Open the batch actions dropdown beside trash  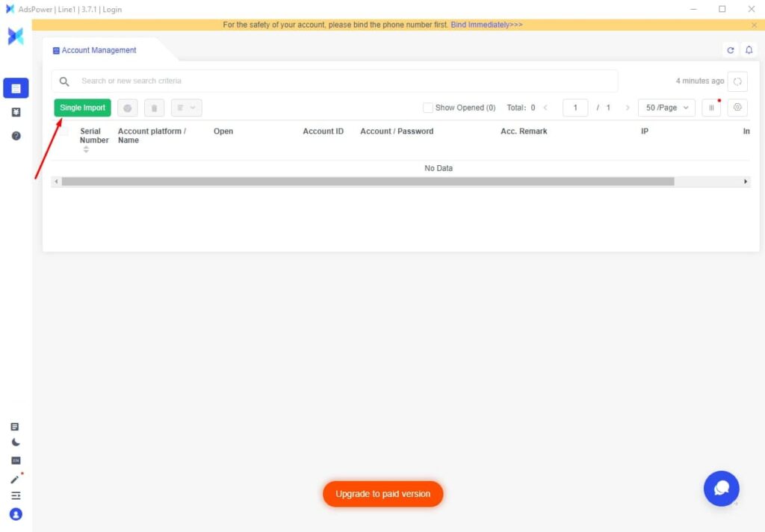tap(186, 108)
